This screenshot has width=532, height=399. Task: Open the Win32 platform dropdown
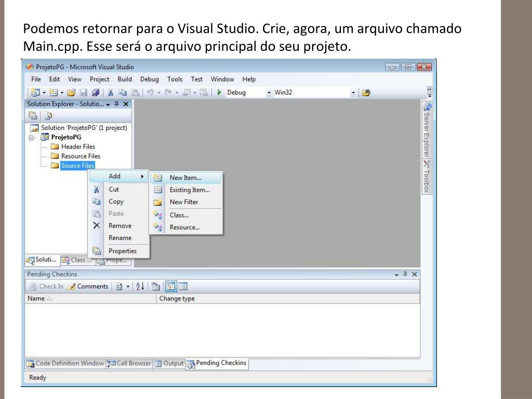(353, 92)
